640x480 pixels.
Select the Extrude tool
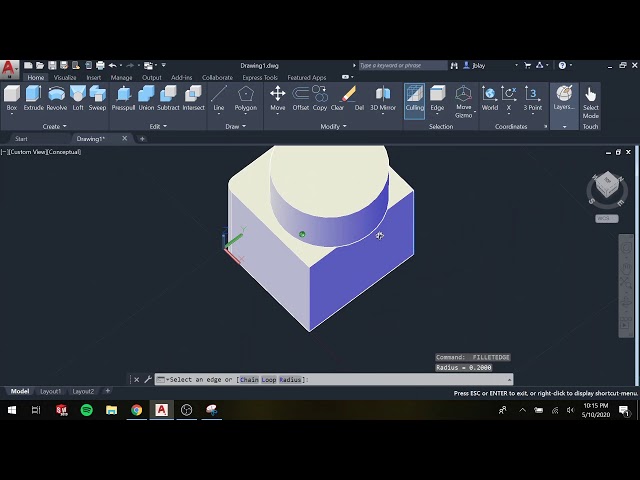[x=33, y=98]
